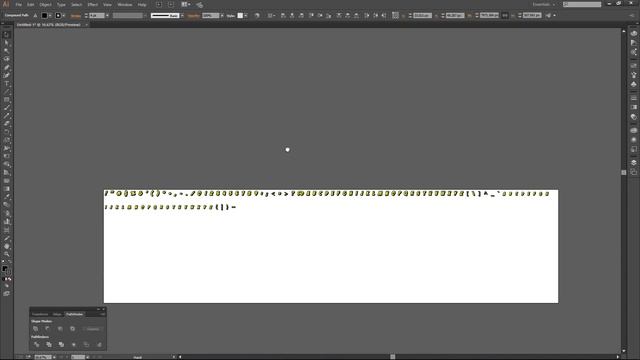Open the Opacity value dropdown arrow
Screen dimensions: 640x360
(x=222, y=16)
